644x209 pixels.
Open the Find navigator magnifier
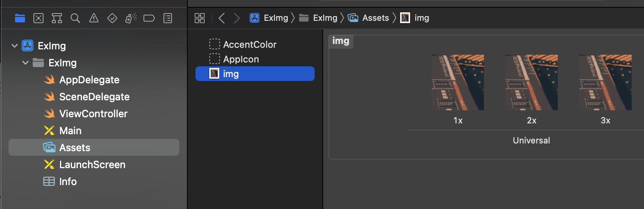point(75,18)
